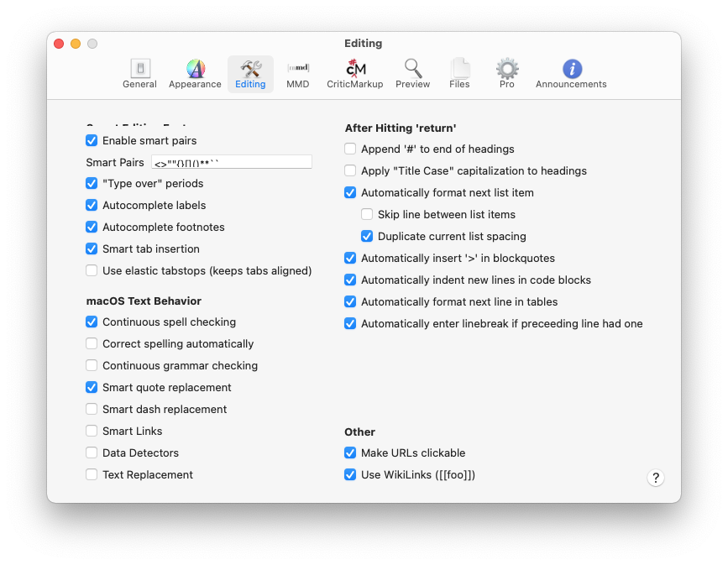Check Skip line between list items
Image resolution: width=728 pixels, height=565 pixels.
(367, 214)
